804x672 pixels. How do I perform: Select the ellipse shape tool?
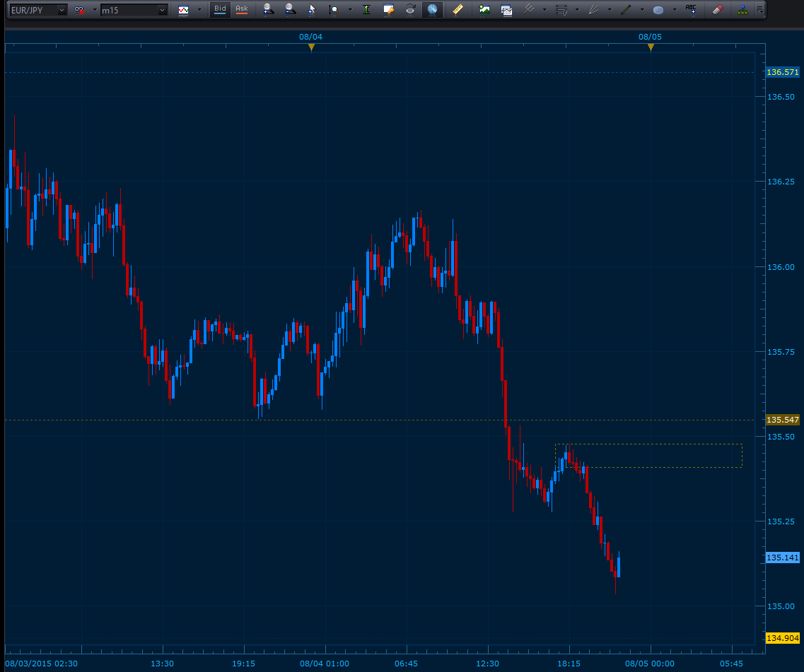click(x=658, y=10)
